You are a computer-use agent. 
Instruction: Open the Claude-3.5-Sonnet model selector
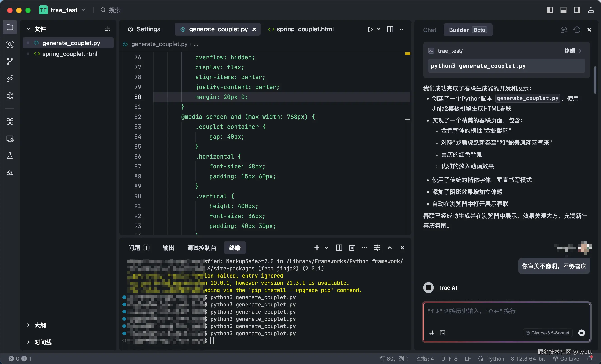(x=547, y=333)
